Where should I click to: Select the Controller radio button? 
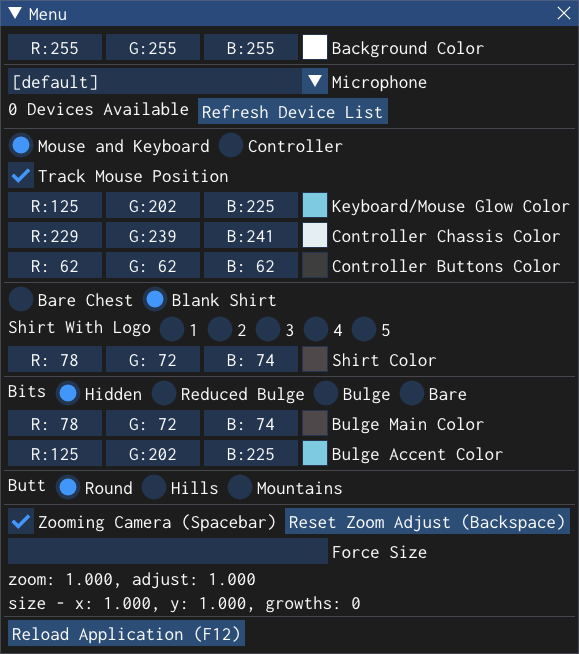pyautogui.click(x=231, y=146)
